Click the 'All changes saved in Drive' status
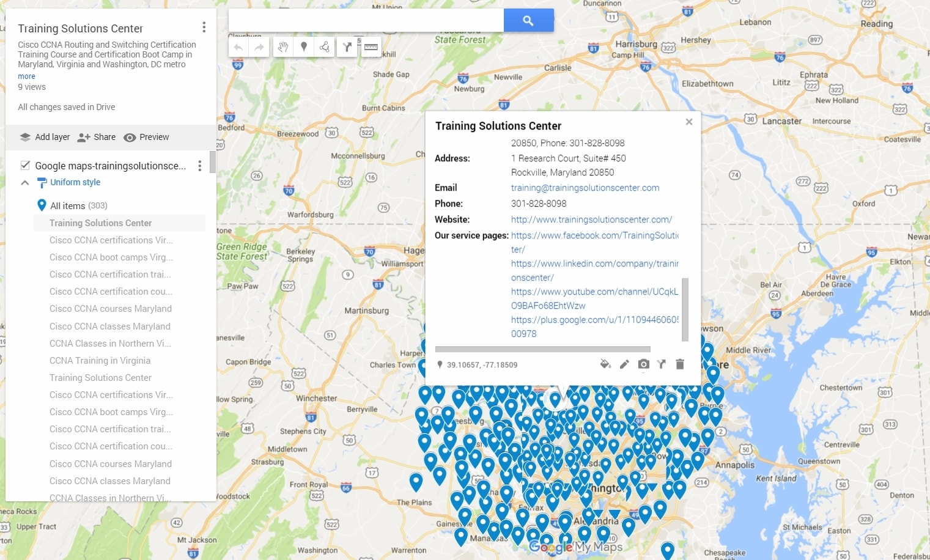The height and width of the screenshot is (560, 930). pyautogui.click(x=67, y=107)
